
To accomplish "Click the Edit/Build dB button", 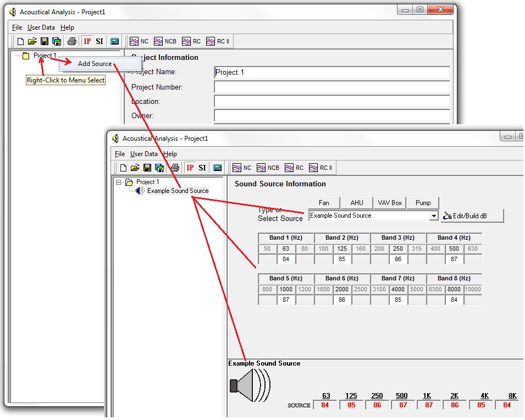I will [472, 216].
